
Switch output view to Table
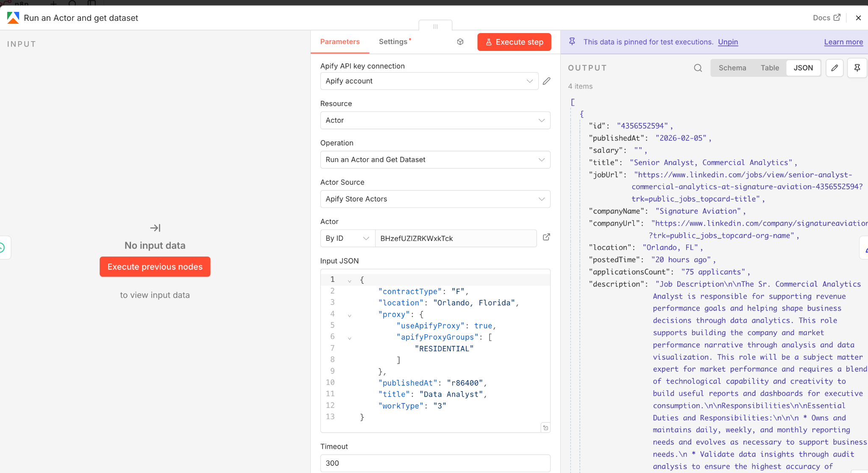770,68
